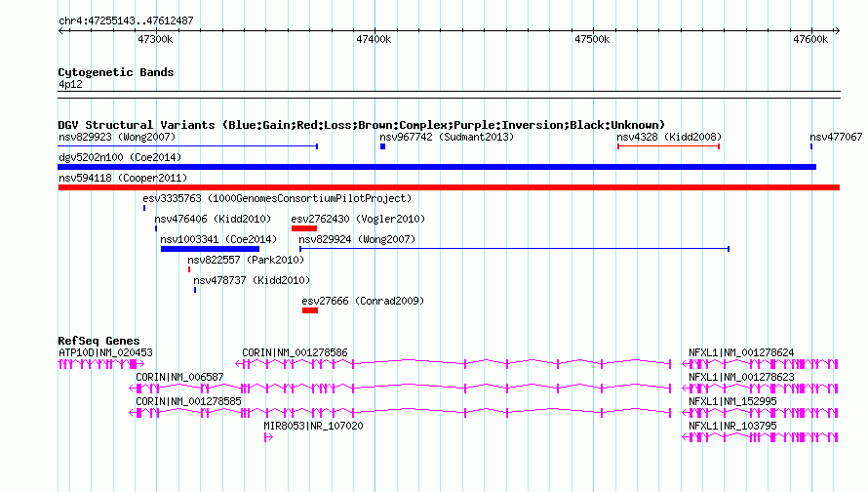
Task: Click the nsv822557 (Park2010) variant label
Action: click(x=246, y=260)
